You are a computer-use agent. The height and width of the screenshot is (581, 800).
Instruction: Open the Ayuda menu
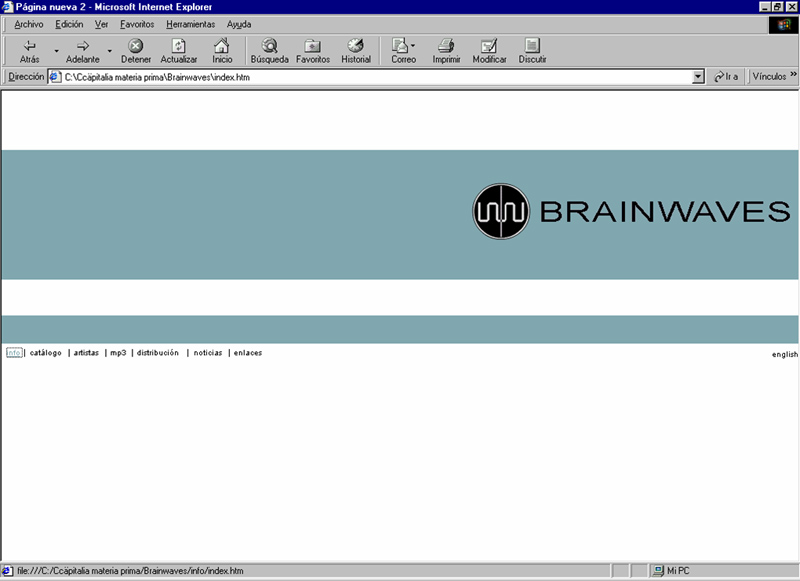pyautogui.click(x=239, y=24)
